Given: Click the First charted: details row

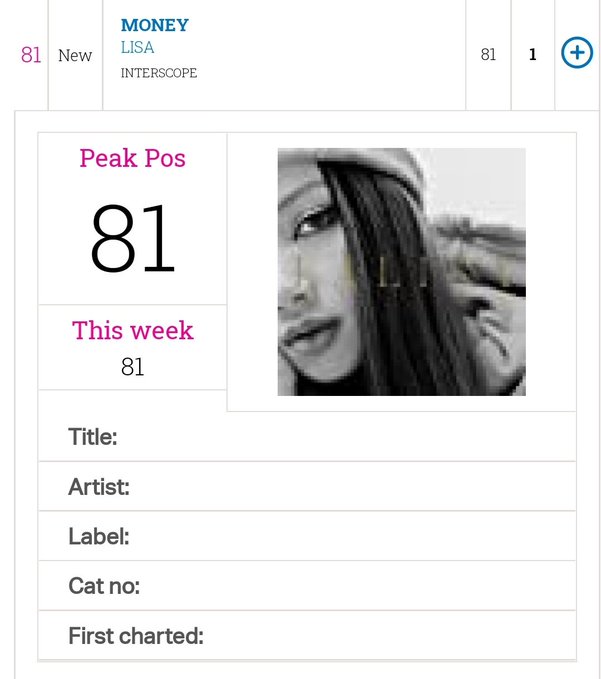Looking at the screenshot, I should 307,636.
